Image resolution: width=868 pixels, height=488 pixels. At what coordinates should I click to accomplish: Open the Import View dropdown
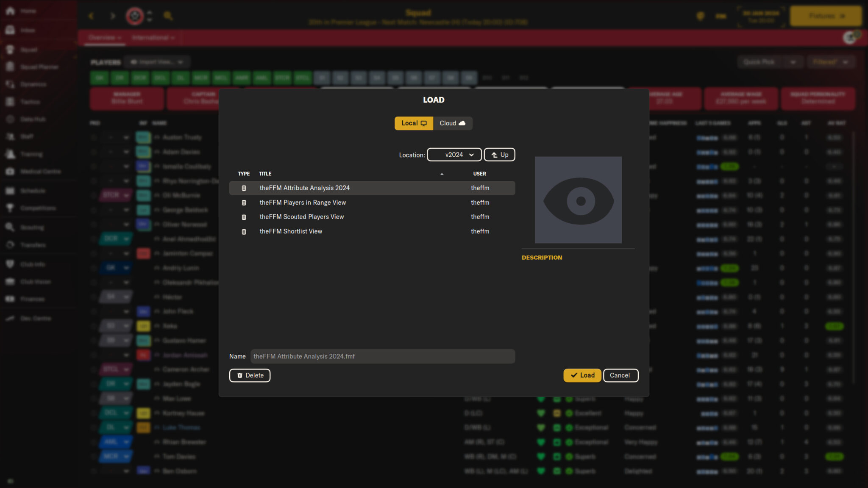tap(157, 62)
